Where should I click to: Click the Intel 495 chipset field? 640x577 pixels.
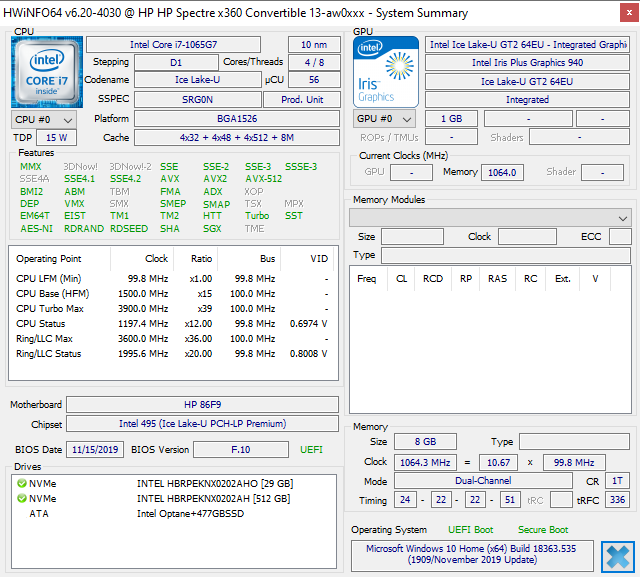pyautogui.click(x=203, y=424)
